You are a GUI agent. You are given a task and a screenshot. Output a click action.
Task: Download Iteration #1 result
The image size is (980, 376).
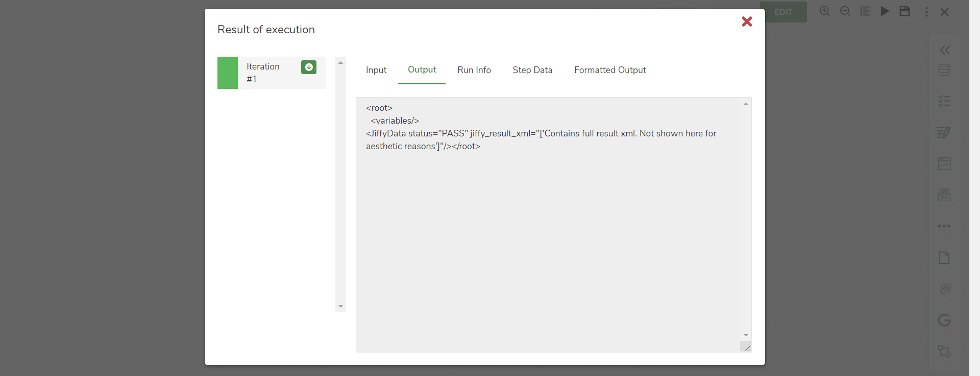pos(309,67)
